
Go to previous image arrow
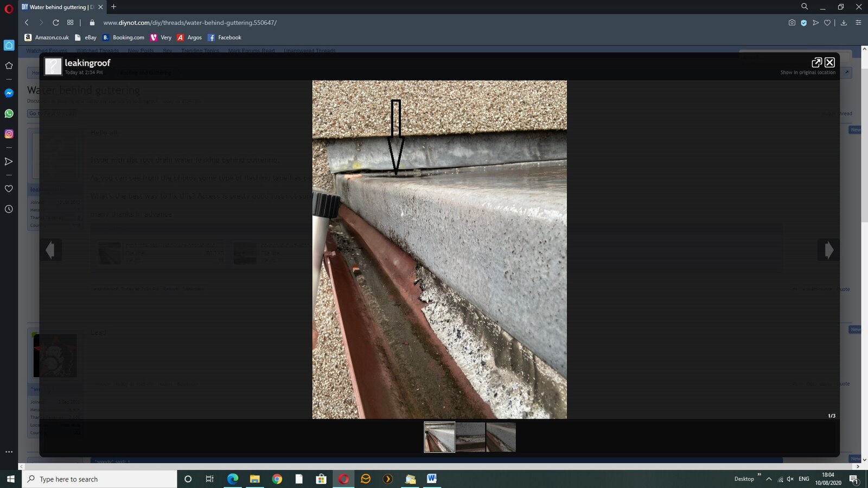[x=50, y=250]
